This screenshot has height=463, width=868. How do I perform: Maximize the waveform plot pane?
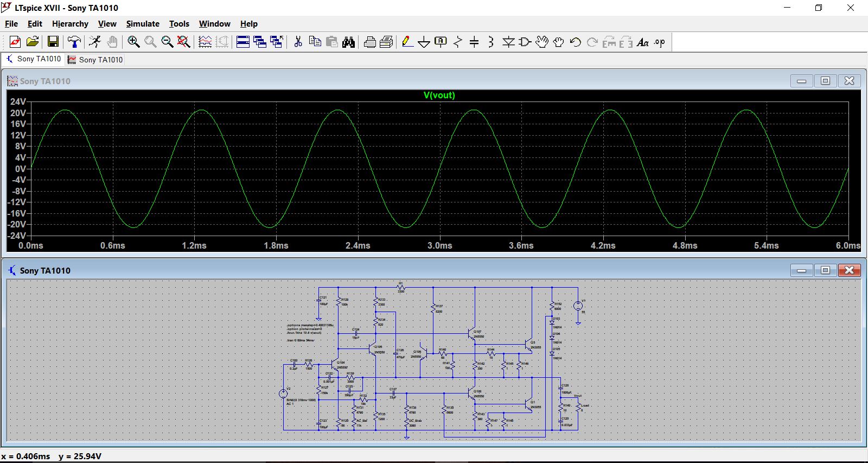click(x=825, y=81)
